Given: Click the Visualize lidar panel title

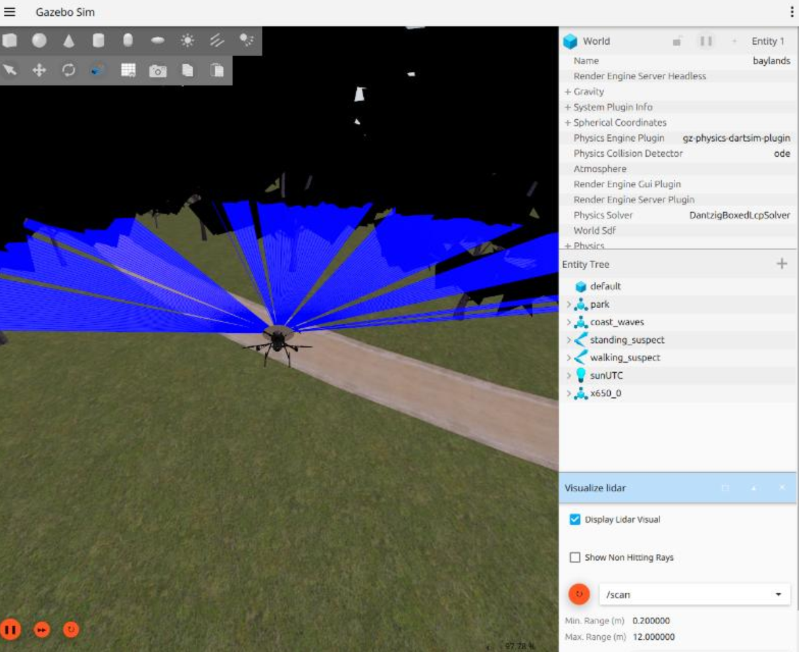Looking at the screenshot, I should coord(595,488).
